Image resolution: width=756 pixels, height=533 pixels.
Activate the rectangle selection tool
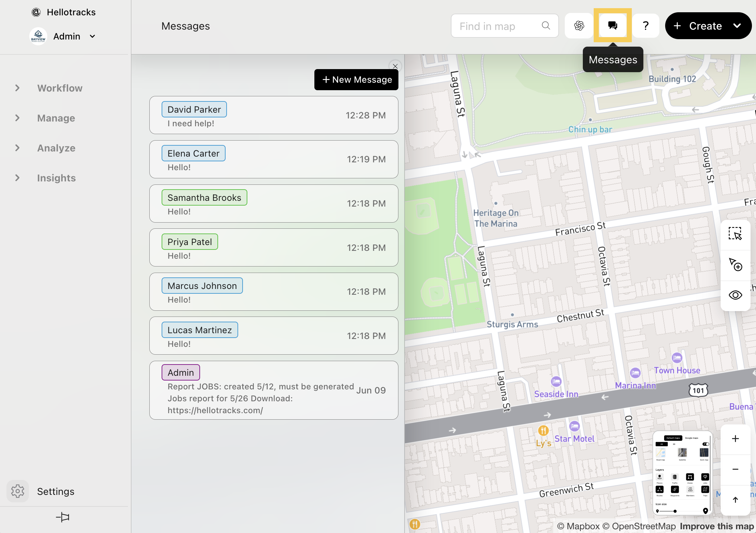(735, 234)
